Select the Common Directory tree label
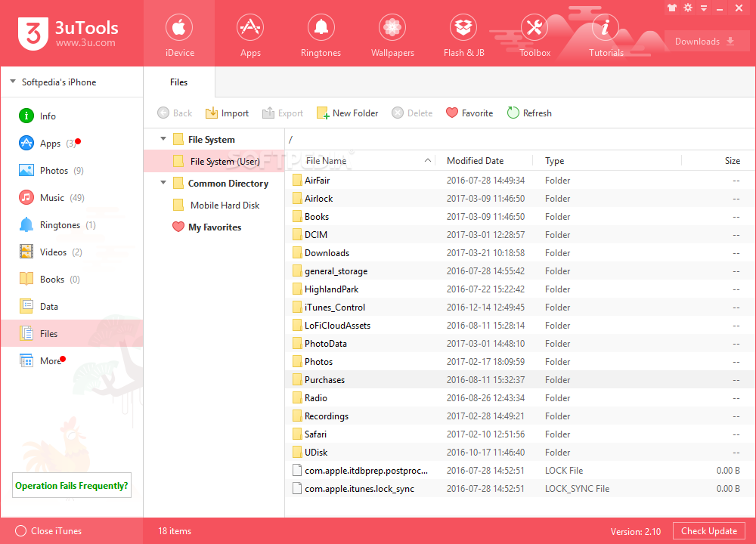Screen dimensions: 756x544 click(228, 184)
